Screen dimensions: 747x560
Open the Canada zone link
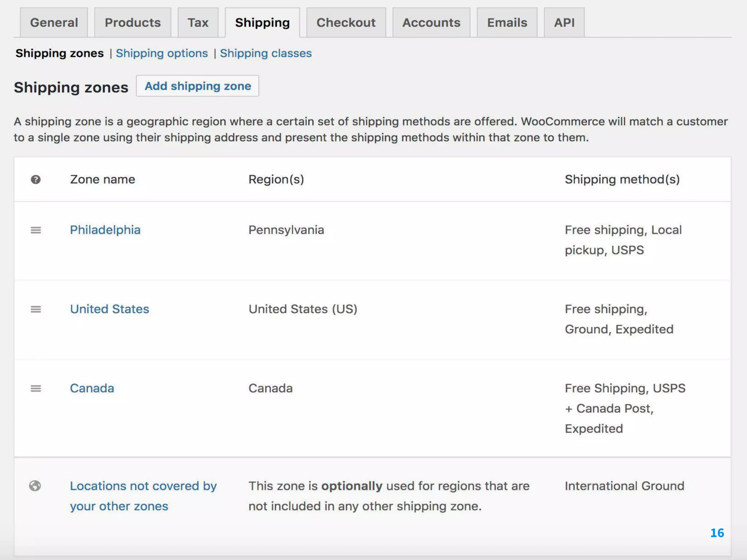click(92, 388)
